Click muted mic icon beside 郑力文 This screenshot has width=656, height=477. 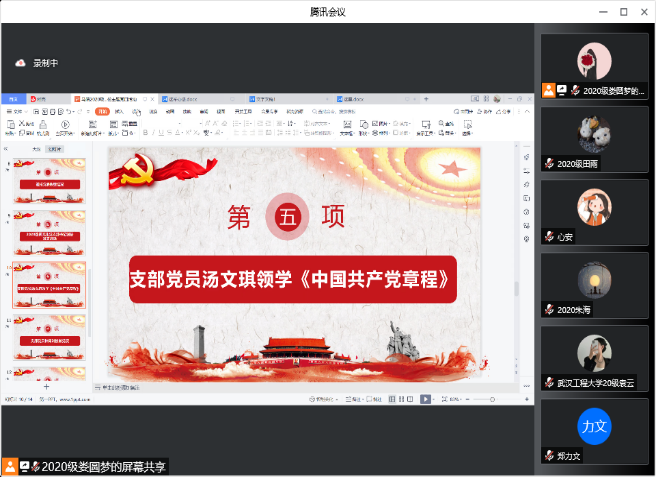tap(549, 456)
